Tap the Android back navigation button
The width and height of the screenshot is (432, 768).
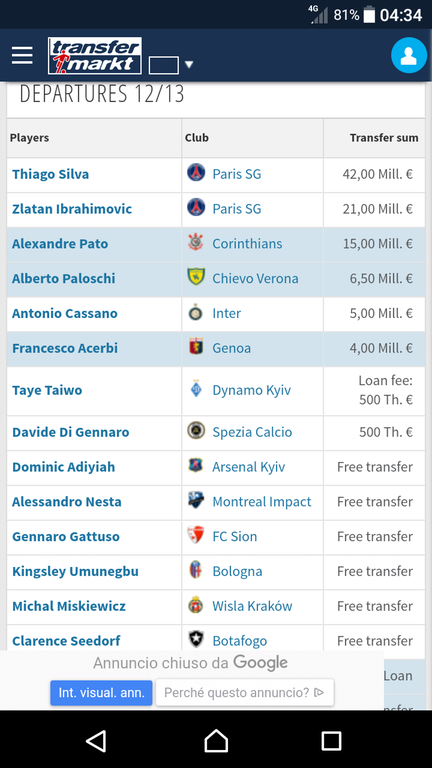click(96, 741)
